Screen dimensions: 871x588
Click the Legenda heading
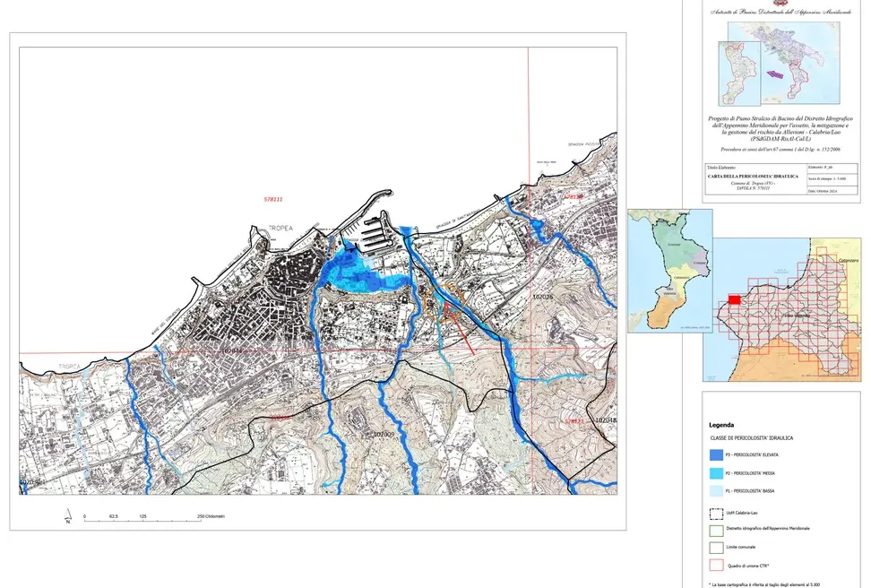[721, 425]
